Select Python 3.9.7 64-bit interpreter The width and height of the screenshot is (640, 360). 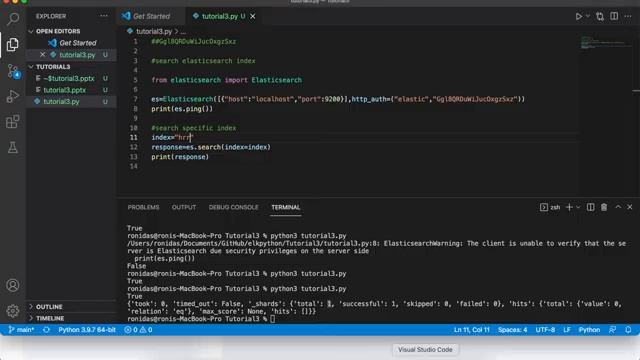[x=87, y=330]
